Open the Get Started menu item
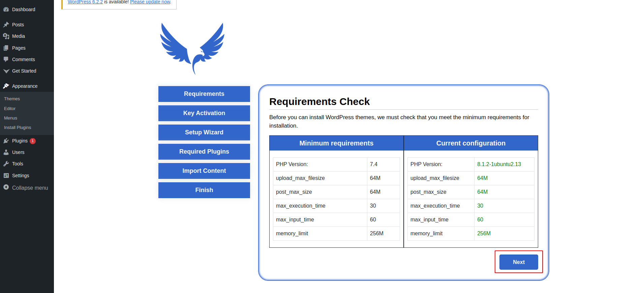Image resolution: width=644 pixels, height=293 pixels. pyautogui.click(x=24, y=71)
